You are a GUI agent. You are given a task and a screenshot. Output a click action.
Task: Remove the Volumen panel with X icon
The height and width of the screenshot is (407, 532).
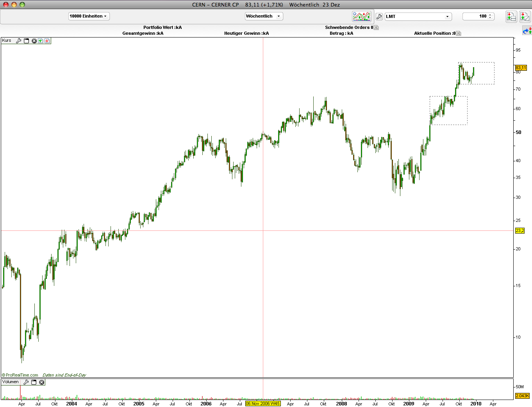(x=41, y=382)
